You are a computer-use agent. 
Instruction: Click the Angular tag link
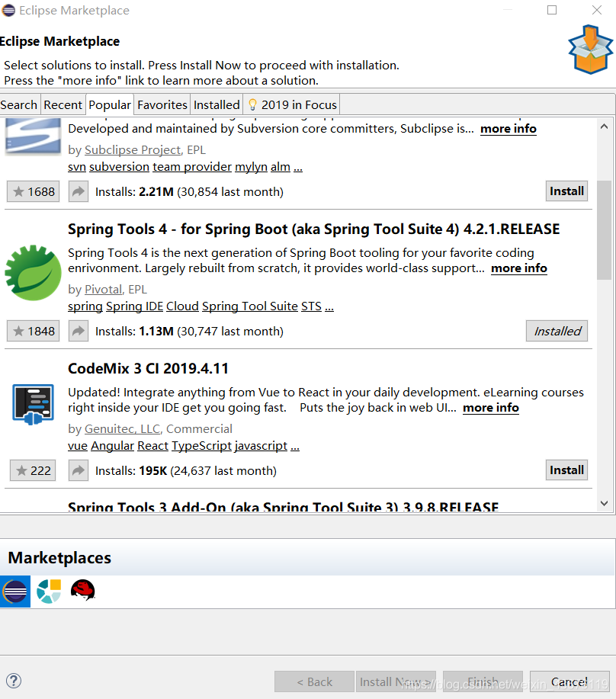tap(112, 446)
